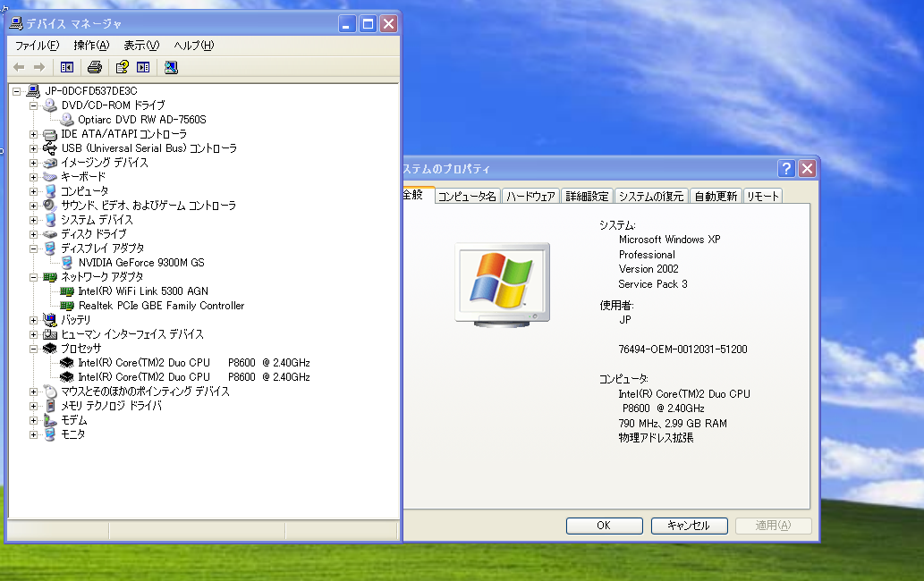Expand the キーボード node
924x581 pixels.
34,177
